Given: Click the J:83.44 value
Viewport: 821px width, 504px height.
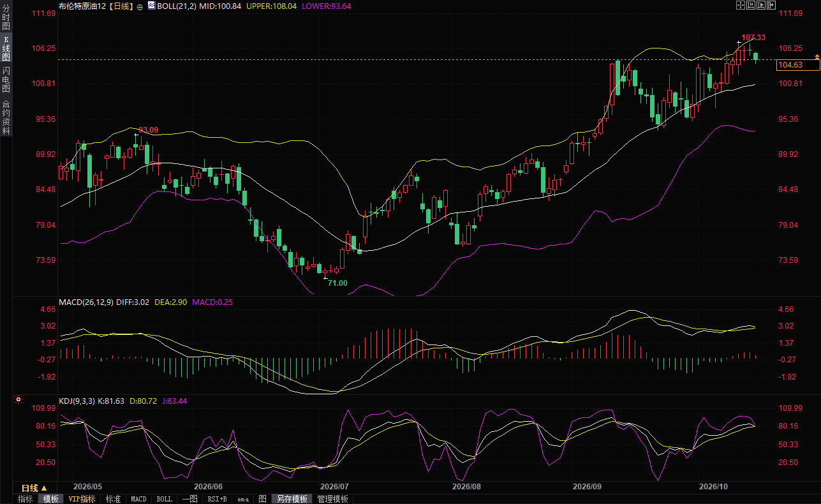Looking at the screenshot, I should tap(174, 401).
